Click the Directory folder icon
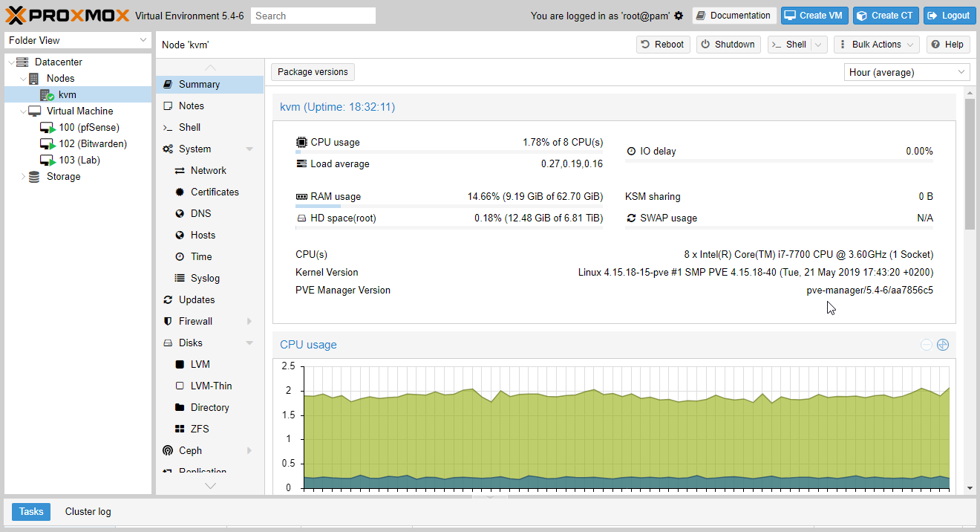The height and width of the screenshot is (532, 980). click(180, 408)
